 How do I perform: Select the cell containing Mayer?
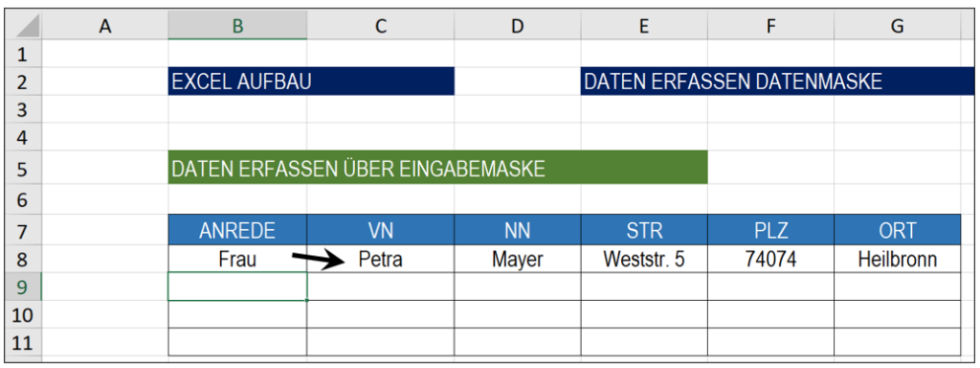pos(518,259)
